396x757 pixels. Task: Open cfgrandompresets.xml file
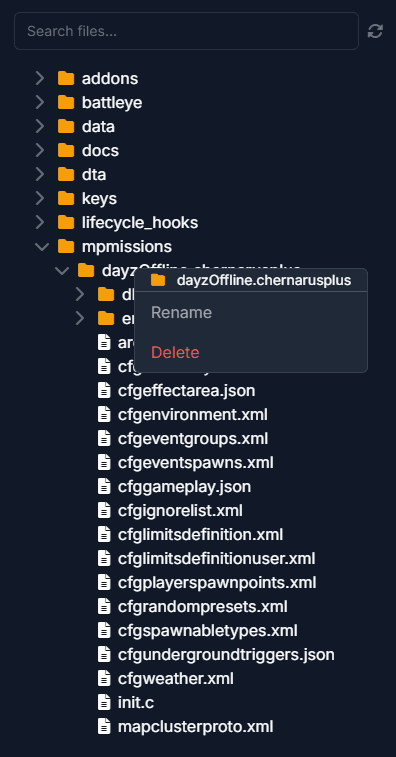click(x=203, y=607)
